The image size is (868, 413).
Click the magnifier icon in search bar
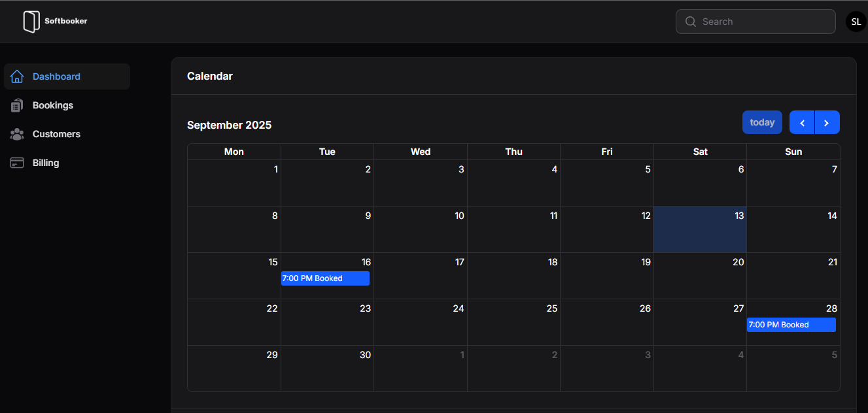691,22
